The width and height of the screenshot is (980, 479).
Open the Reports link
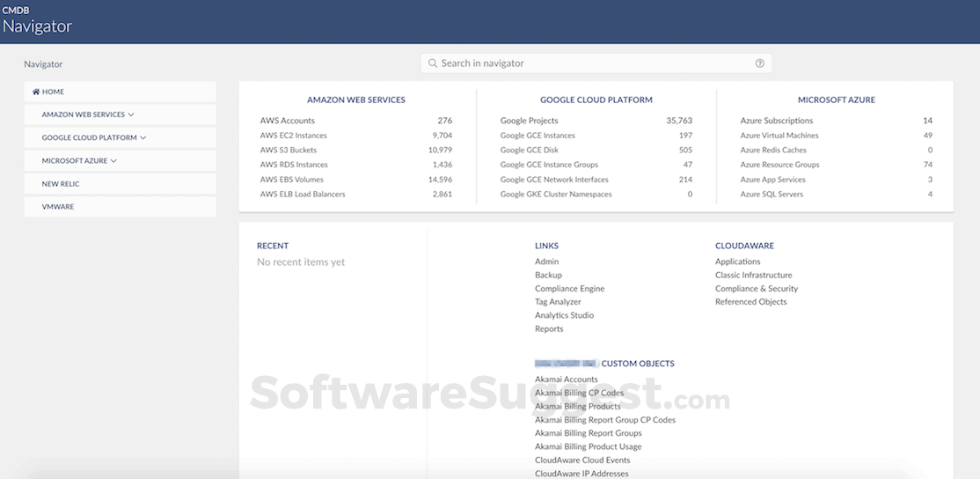(x=549, y=329)
